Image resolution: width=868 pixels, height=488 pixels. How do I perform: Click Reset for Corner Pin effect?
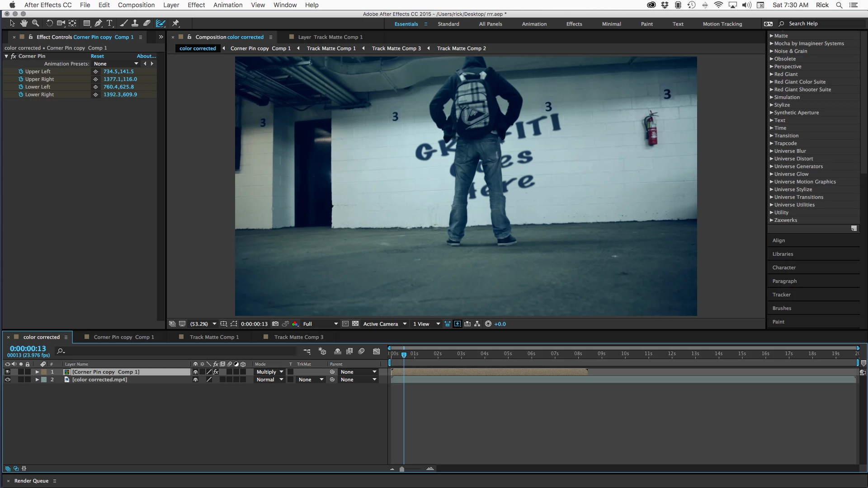point(97,56)
